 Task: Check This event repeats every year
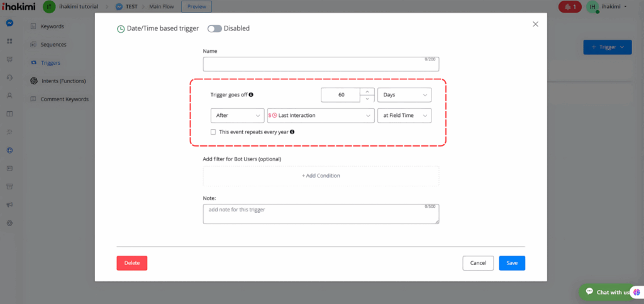[213, 132]
